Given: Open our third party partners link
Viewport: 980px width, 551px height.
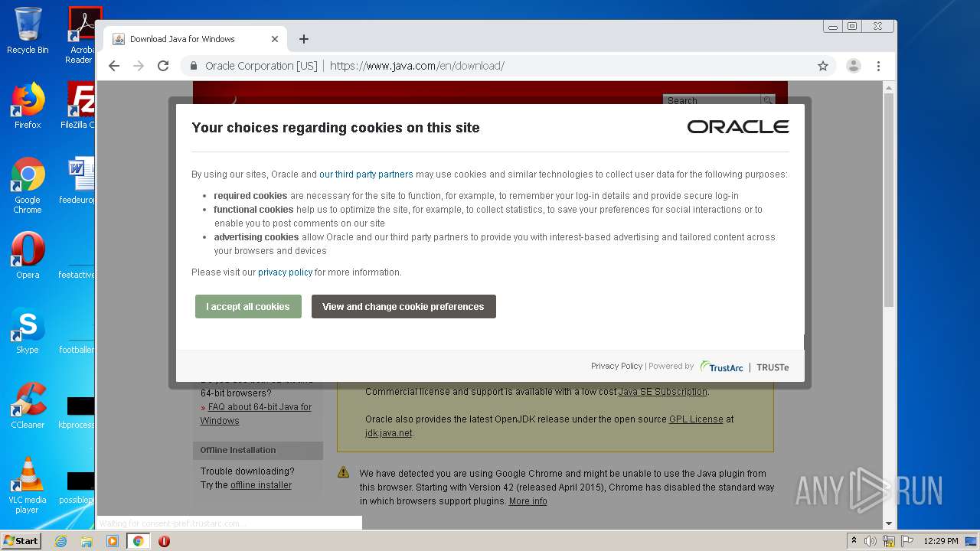Looking at the screenshot, I should [366, 174].
